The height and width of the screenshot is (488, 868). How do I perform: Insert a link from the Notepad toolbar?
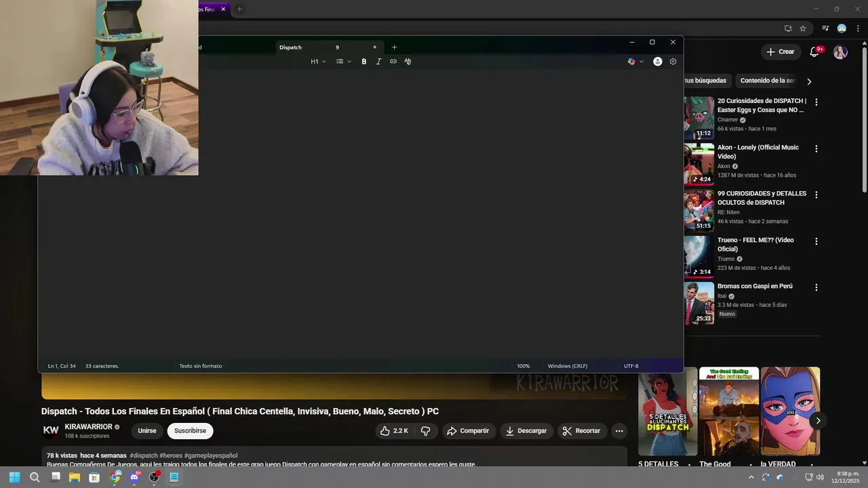click(x=393, y=62)
